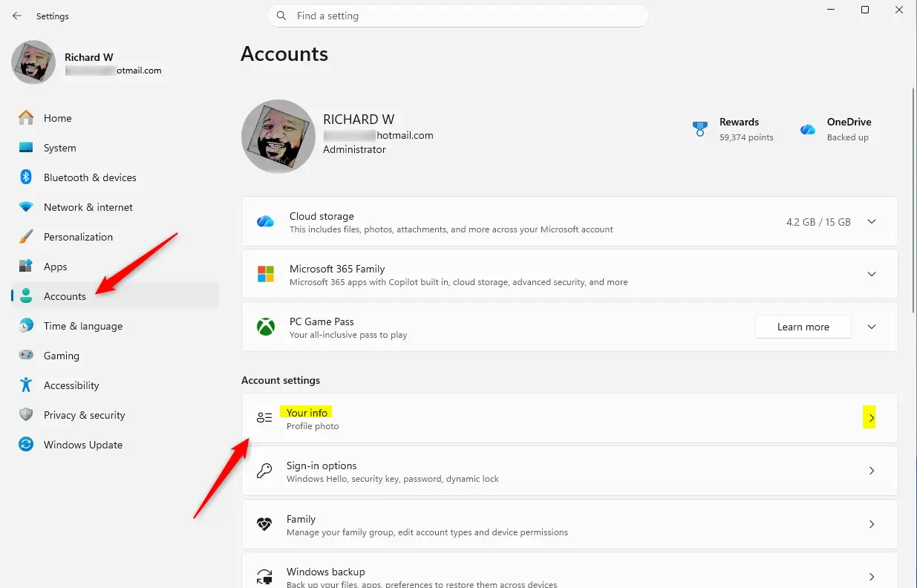Open Personalization settings
The image size is (917, 588).
[x=115, y=237]
